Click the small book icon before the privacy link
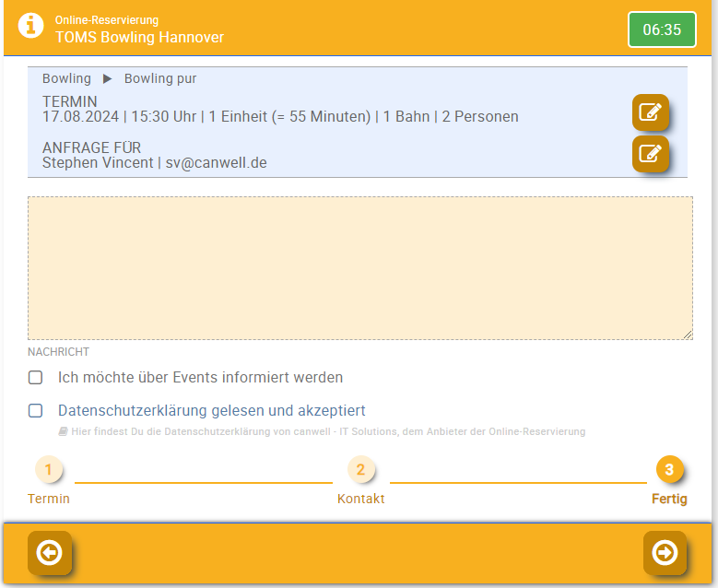The height and width of the screenshot is (588, 718). coord(63,431)
